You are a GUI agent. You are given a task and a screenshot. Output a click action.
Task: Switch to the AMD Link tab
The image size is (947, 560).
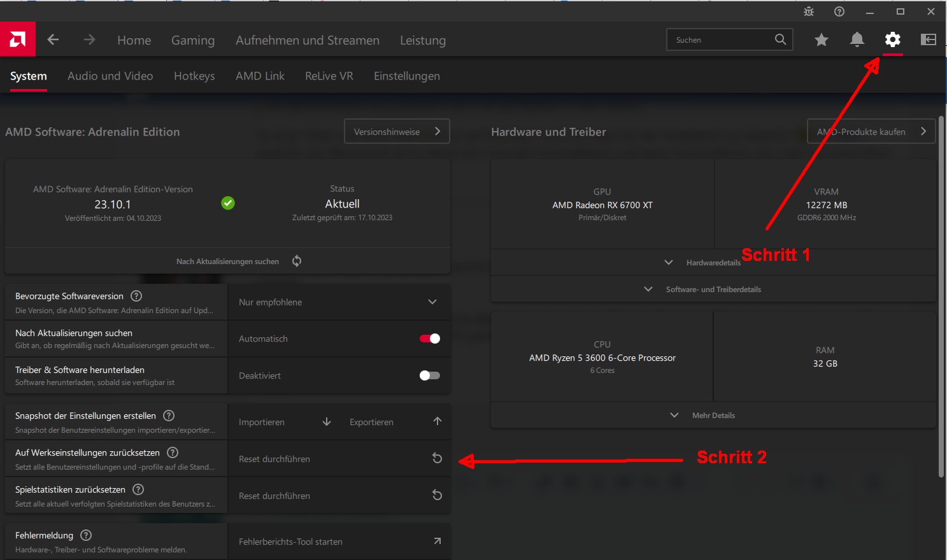point(260,76)
